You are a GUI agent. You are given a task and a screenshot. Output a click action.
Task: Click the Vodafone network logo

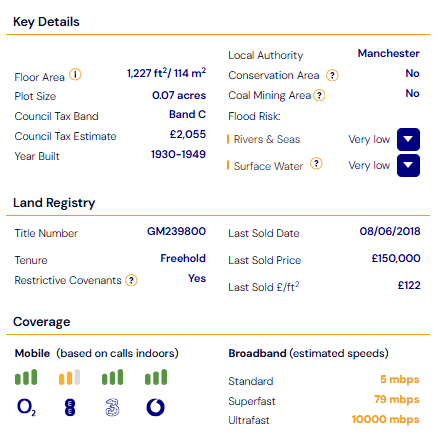(x=155, y=407)
